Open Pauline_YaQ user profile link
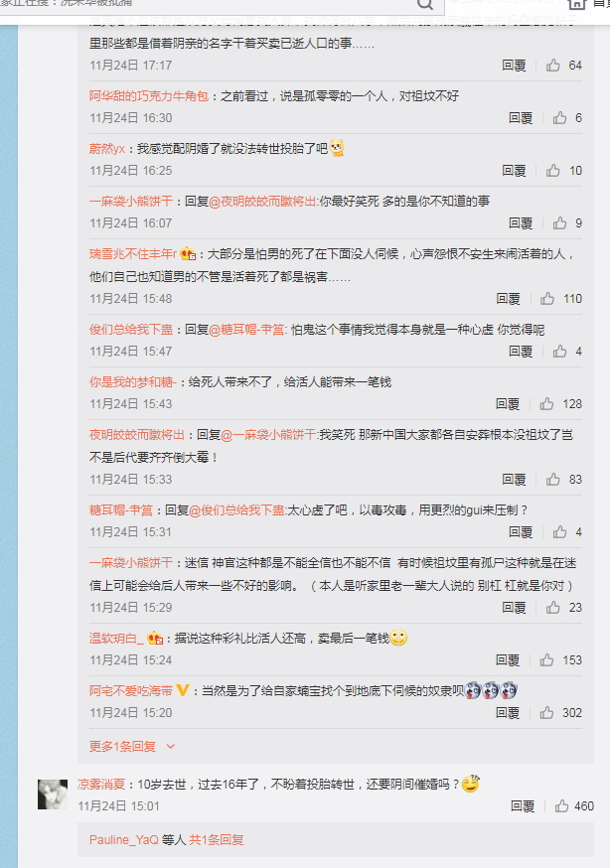 click(x=124, y=840)
